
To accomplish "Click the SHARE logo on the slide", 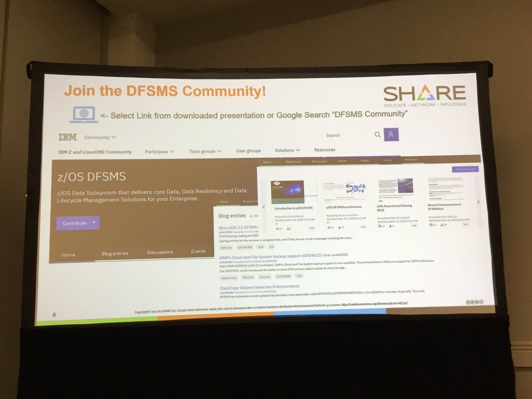I will 424,96.
